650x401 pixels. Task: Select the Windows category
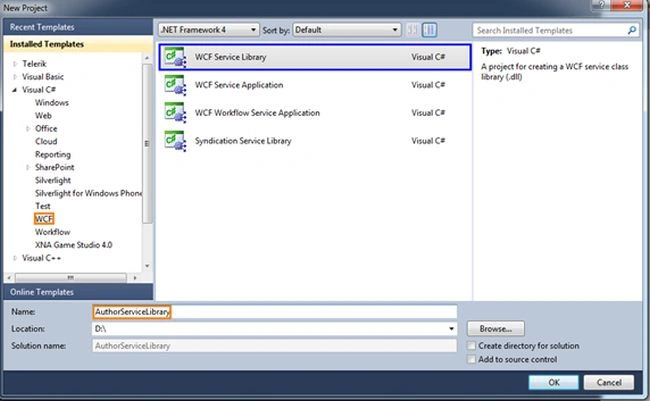click(52, 103)
